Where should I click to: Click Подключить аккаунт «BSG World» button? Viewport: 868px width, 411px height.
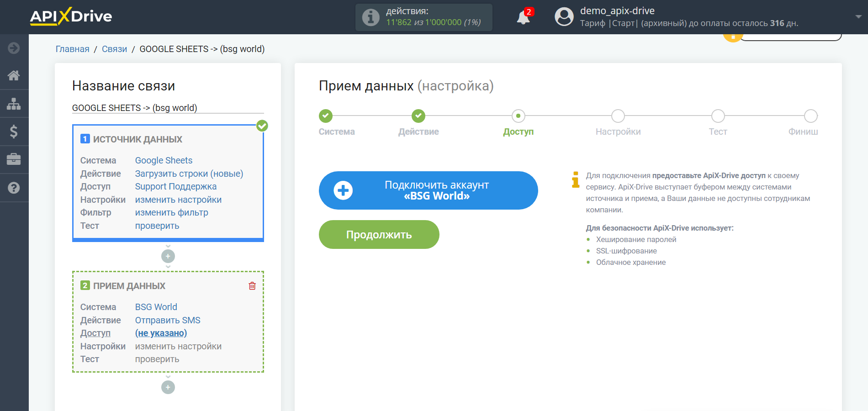coord(429,190)
